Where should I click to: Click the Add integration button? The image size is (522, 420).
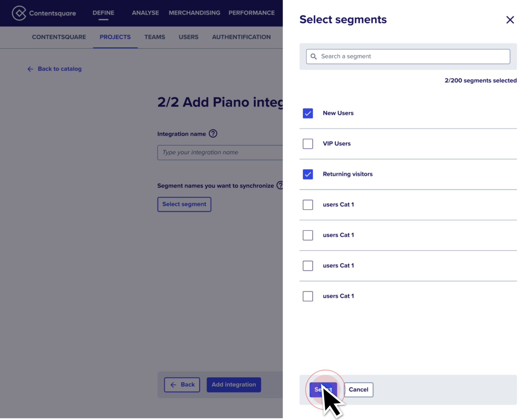point(234,385)
